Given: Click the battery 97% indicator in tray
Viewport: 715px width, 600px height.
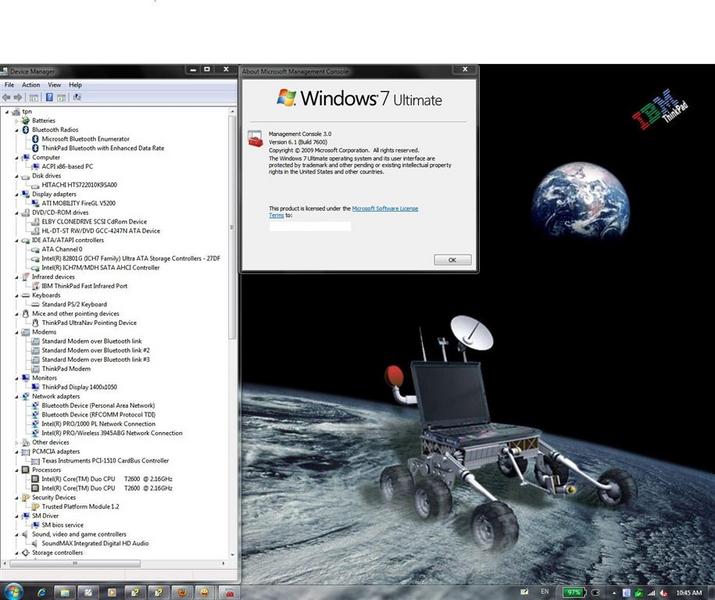Looking at the screenshot, I should pos(574,592).
